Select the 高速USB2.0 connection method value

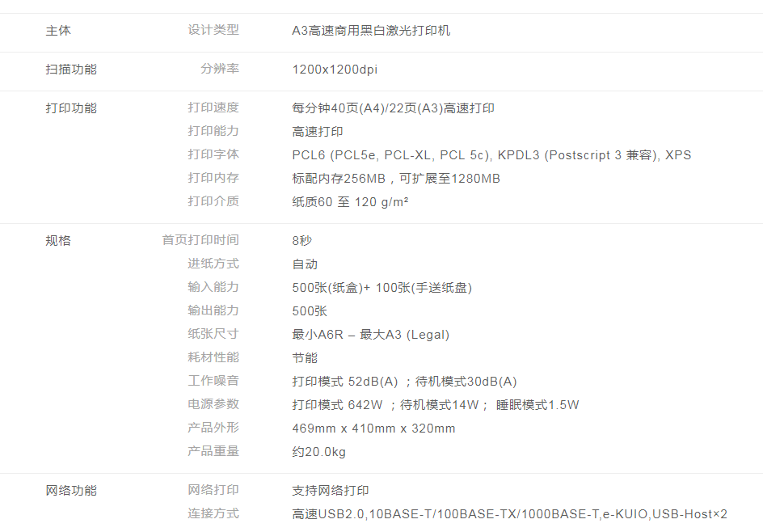coord(509,514)
